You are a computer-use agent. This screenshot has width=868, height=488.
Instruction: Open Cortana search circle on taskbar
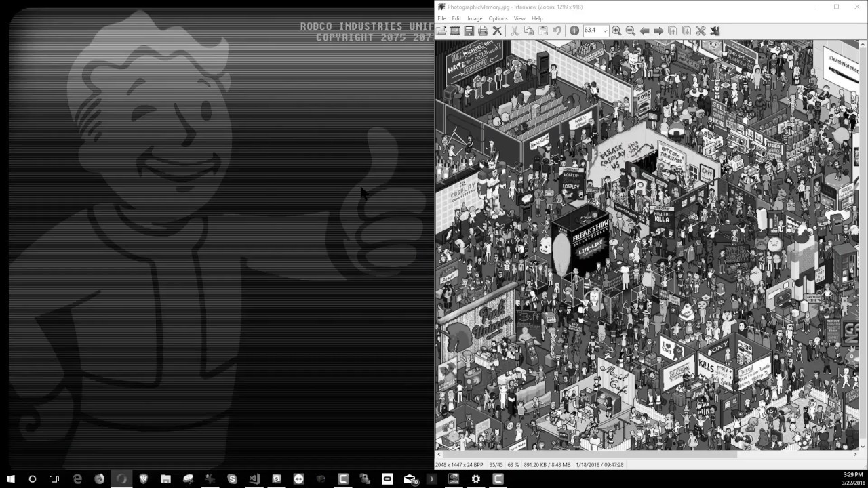click(x=32, y=479)
